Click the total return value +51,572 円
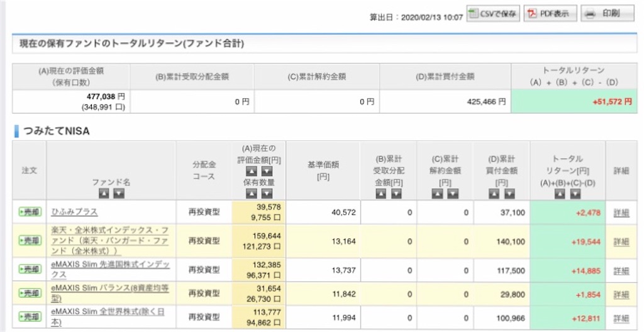644x332 pixels. click(612, 102)
